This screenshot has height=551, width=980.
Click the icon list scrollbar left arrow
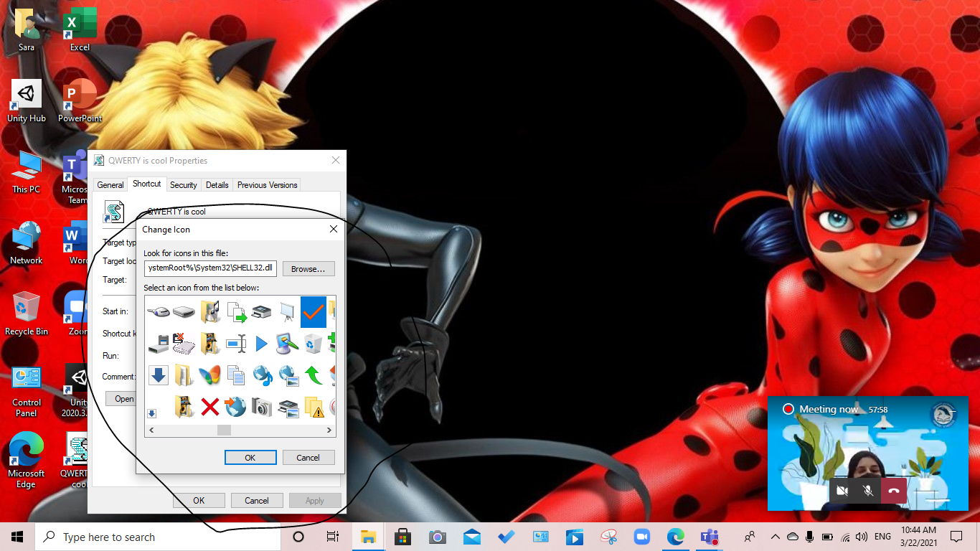coord(151,430)
